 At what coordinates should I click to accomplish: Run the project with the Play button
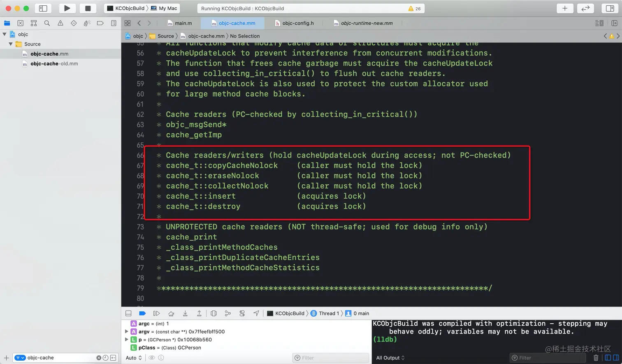tap(67, 8)
